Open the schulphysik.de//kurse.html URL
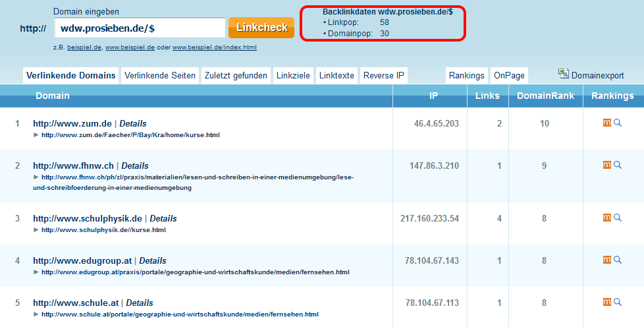Screen dimensions: 644x327 tap(103, 230)
